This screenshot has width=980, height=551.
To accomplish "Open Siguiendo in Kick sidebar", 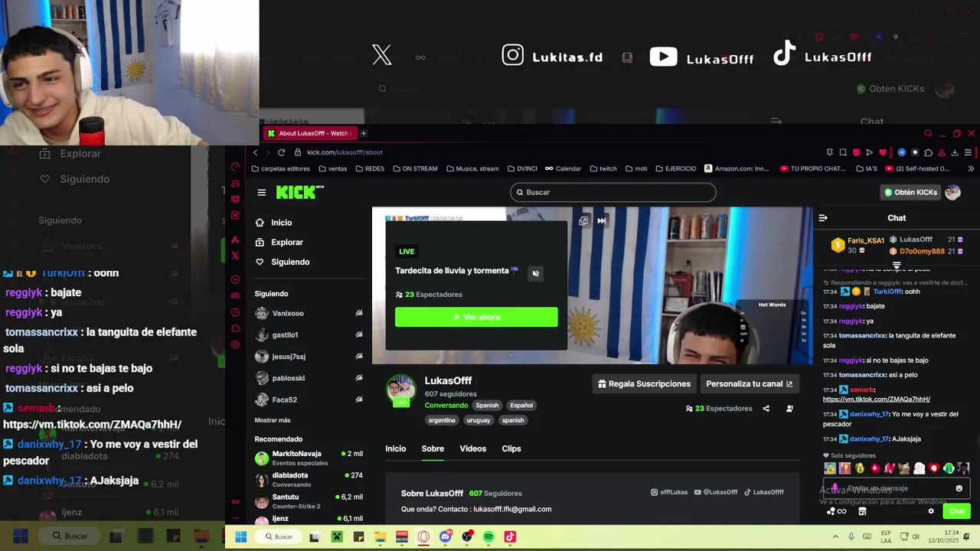I will click(x=282, y=262).
